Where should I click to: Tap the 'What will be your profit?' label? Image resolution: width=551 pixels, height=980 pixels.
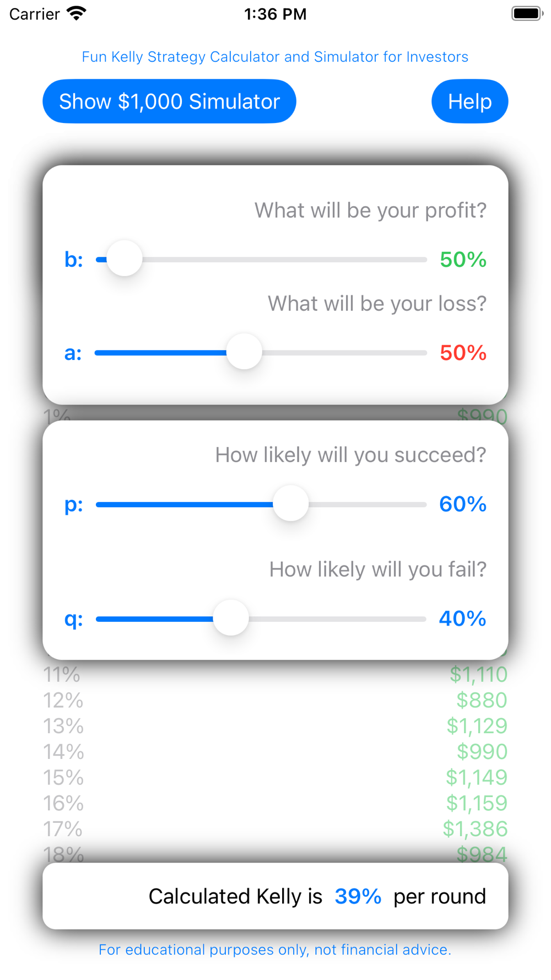(370, 210)
